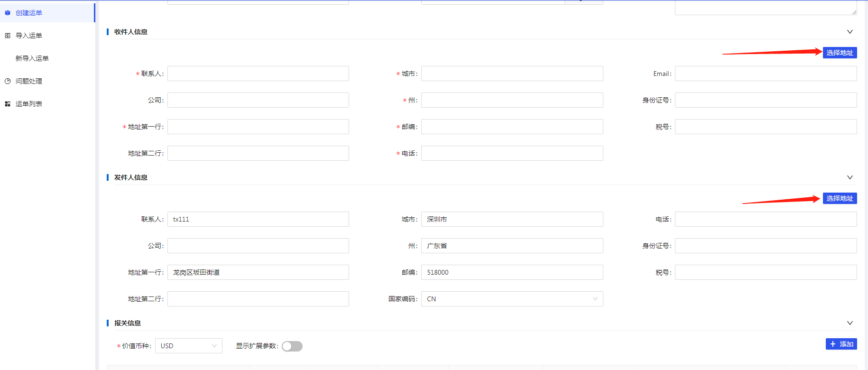Focus recipient 电话 input field
The image size is (868, 370).
point(512,153)
